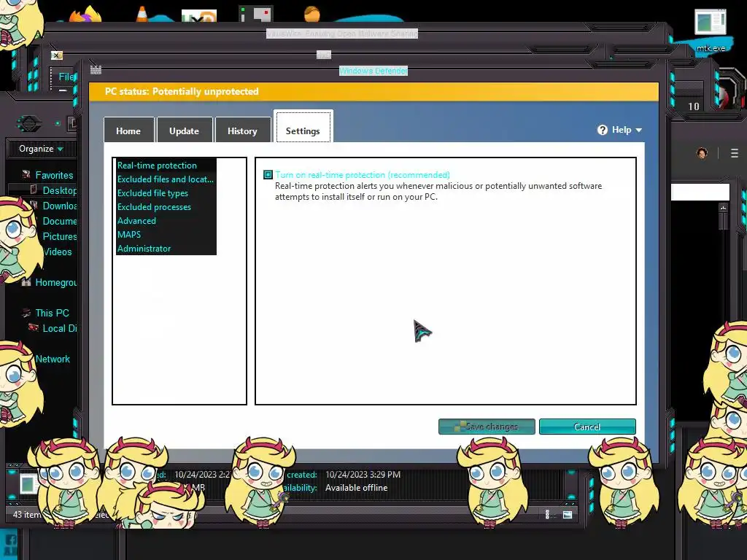
Task: Open Local Disk in Explorer sidebar
Action: point(60,328)
